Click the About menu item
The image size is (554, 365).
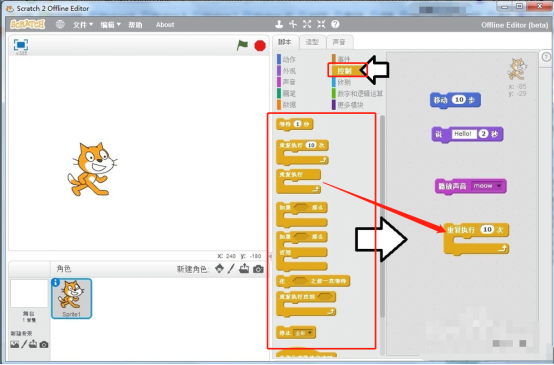click(x=165, y=25)
